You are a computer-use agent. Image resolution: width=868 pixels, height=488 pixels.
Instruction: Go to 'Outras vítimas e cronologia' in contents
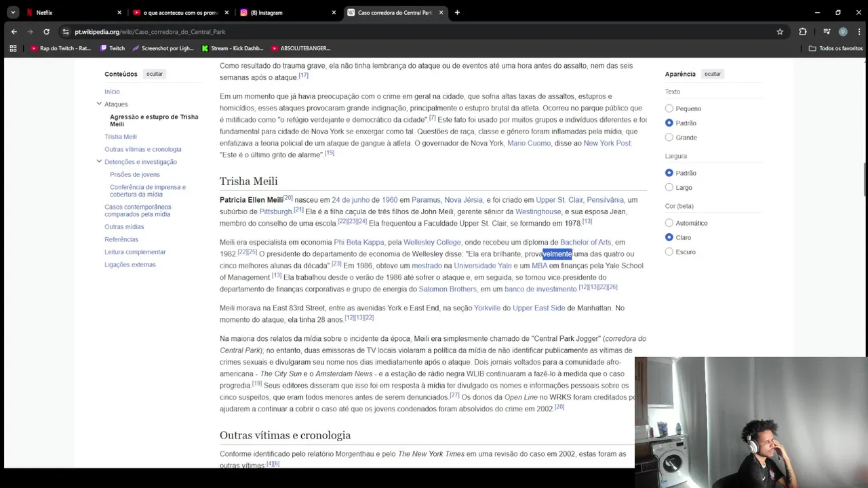pyautogui.click(x=143, y=149)
